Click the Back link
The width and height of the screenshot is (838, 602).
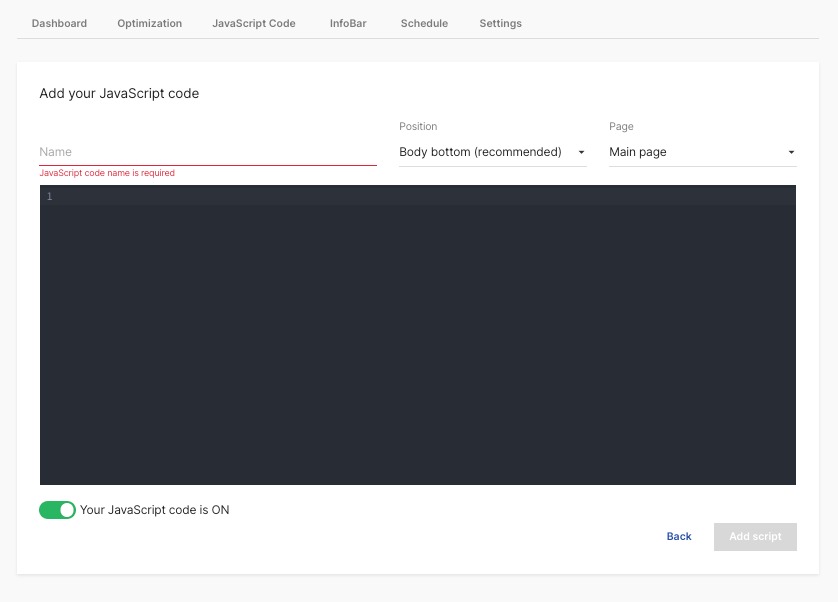tap(679, 536)
